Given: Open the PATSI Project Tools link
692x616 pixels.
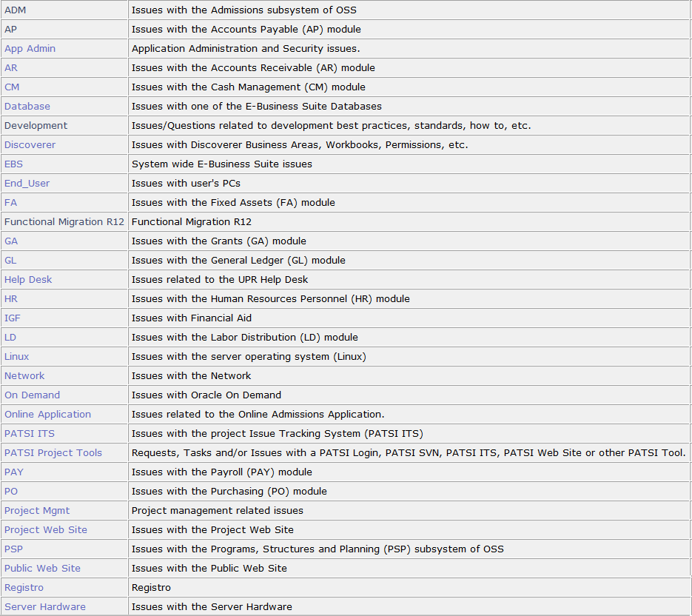Looking at the screenshot, I should point(53,453).
